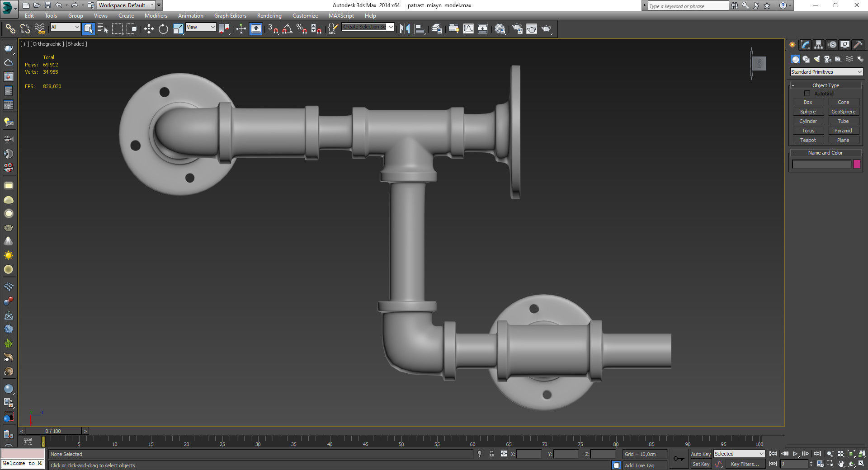Open the Modifiers menu
868x470 pixels.
point(156,16)
